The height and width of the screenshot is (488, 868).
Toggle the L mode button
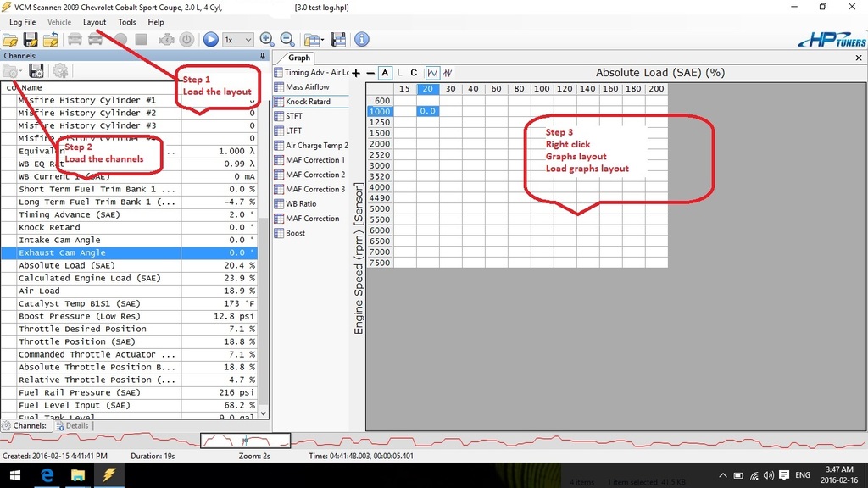(400, 73)
